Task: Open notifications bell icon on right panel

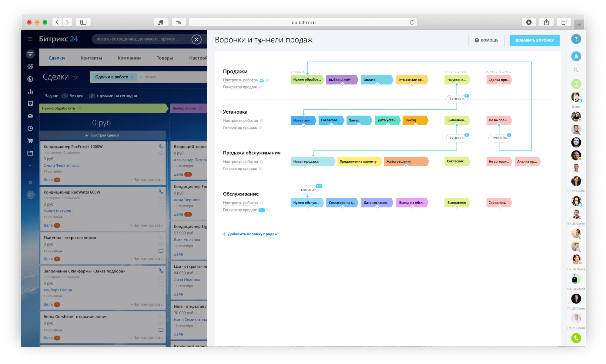Action: click(576, 56)
